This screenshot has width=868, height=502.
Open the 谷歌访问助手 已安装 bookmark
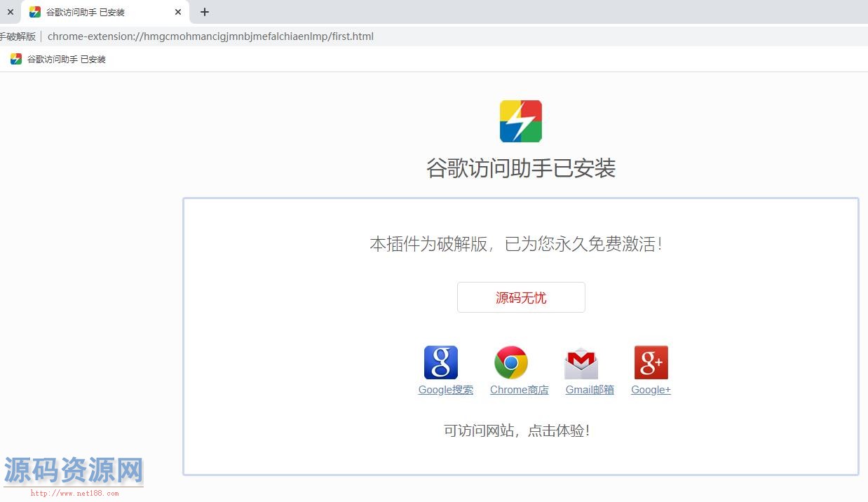[58, 59]
